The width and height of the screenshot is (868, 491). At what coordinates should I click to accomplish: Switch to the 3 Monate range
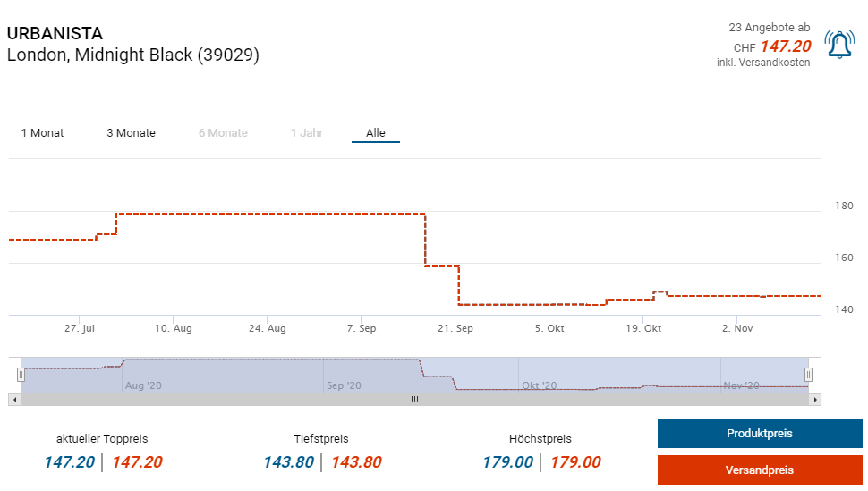click(131, 133)
